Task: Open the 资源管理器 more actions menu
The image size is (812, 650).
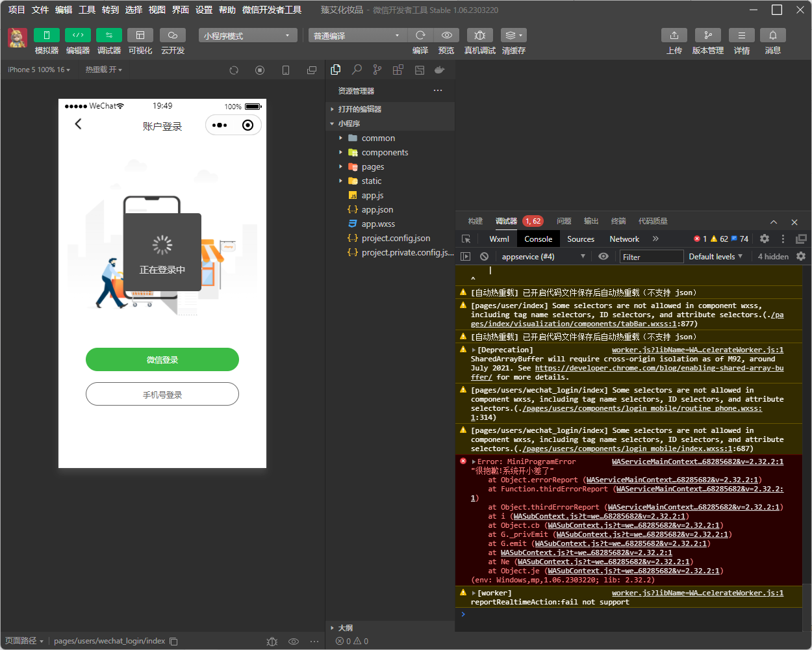Action: click(438, 90)
